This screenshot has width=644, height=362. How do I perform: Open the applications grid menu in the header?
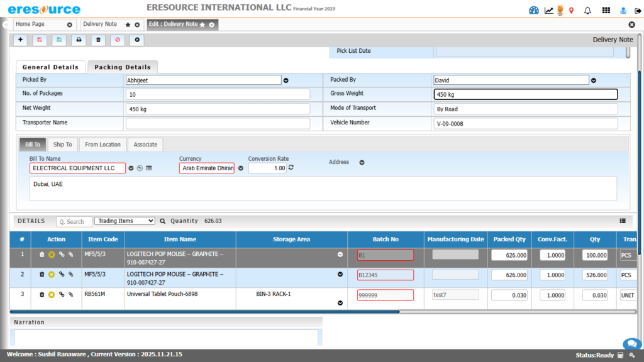(x=605, y=9)
